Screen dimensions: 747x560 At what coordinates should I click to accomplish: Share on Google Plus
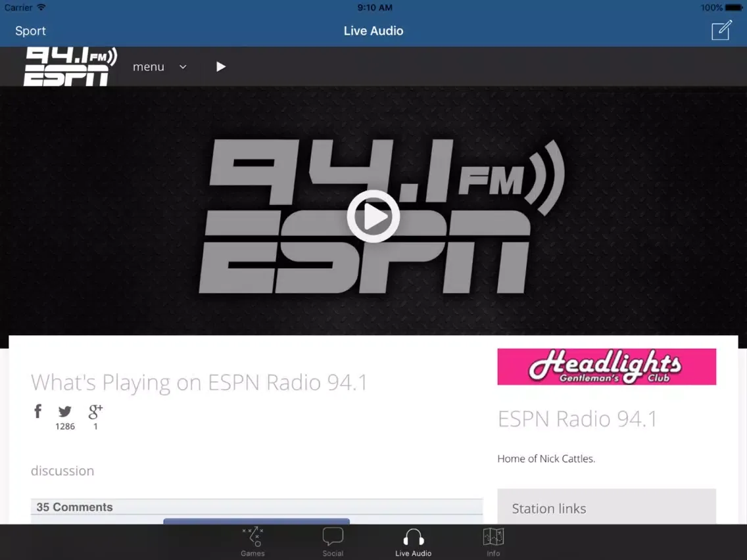tap(95, 411)
